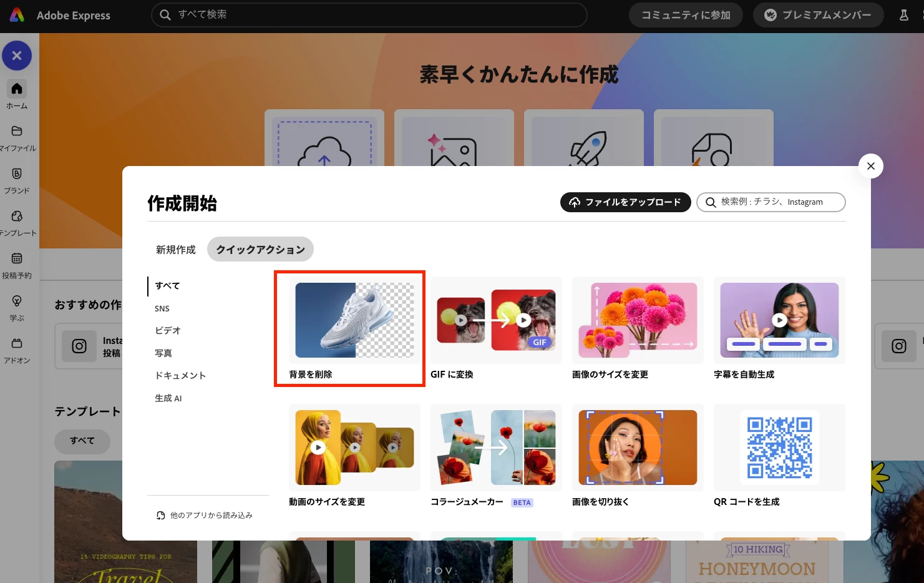Select 写真 category

(x=163, y=353)
